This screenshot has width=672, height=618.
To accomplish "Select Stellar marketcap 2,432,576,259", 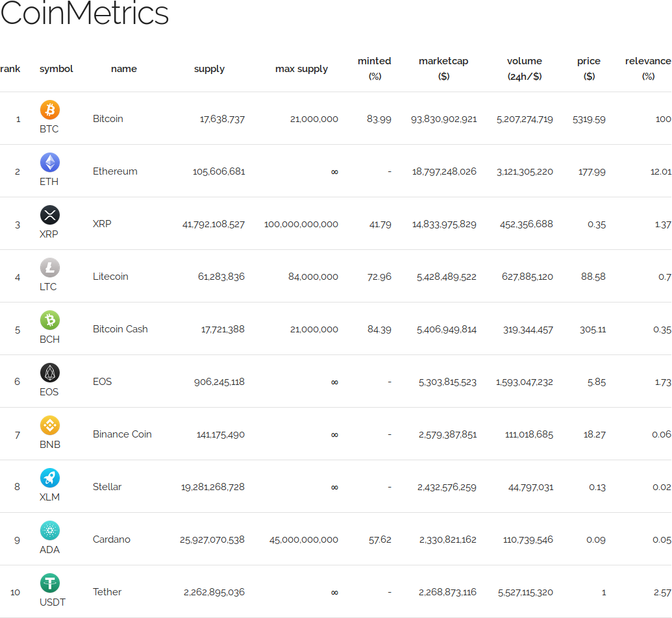I will [447, 488].
